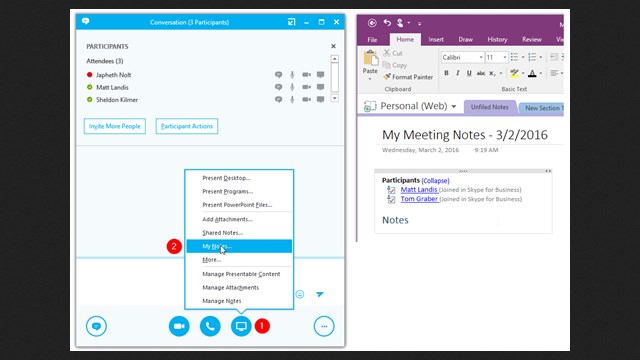Expand the paragraph alignment dropdown arrow
The width and height of the screenshot is (640, 360).
point(561,73)
